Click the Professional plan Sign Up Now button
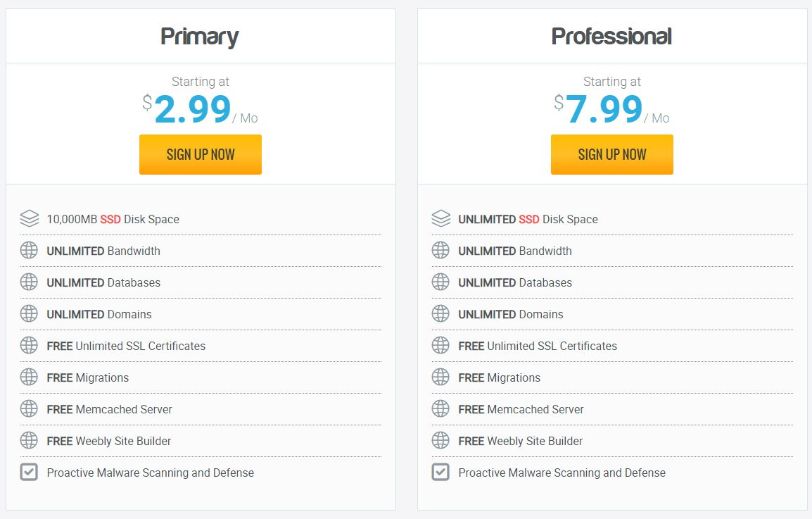812x519 pixels. (611, 154)
